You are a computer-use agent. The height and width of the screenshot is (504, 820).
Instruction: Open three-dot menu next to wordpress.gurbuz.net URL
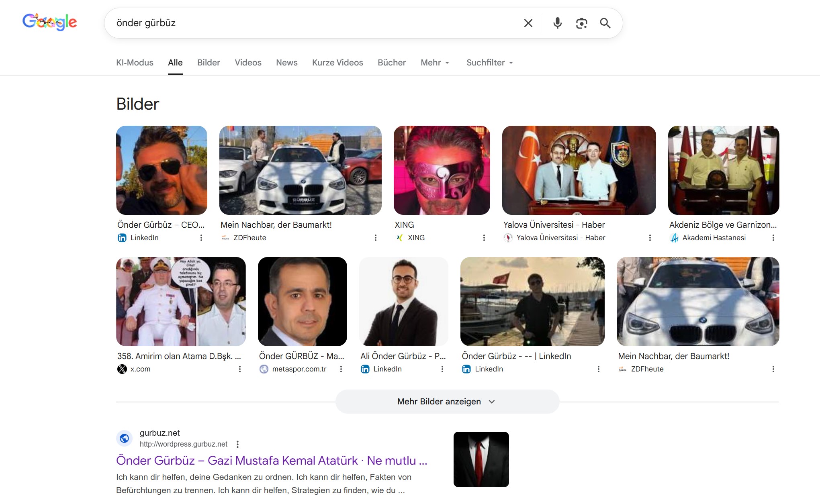coord(237,444)
